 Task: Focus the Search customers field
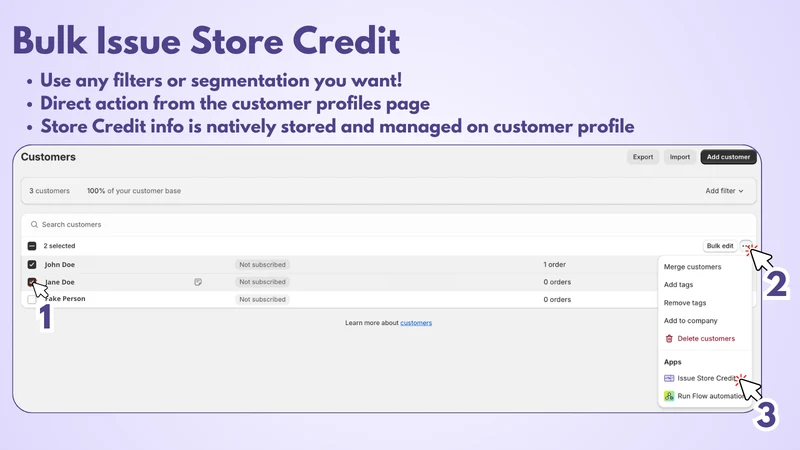click(388, 224)
